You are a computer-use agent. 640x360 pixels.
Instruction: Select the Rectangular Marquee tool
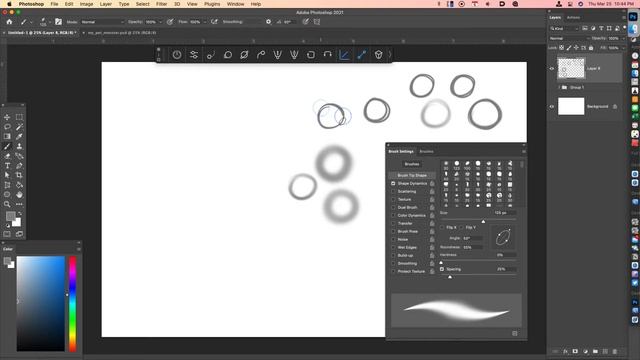[19, 117]
